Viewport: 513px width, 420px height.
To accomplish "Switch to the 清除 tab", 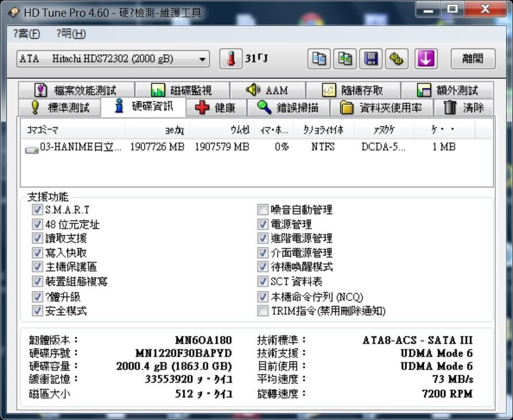I will coord(463,107).
